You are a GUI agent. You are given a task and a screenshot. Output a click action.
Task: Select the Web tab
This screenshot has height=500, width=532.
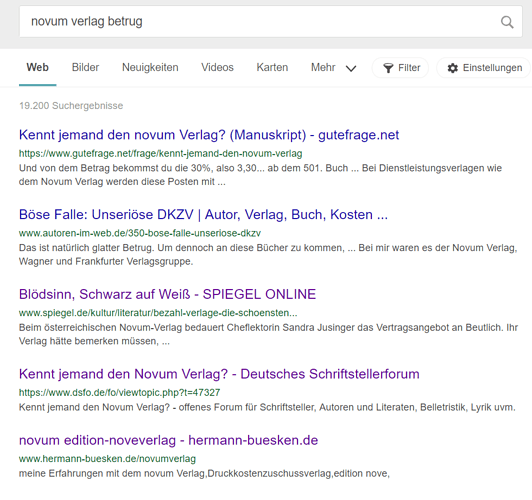pos(38,68)
